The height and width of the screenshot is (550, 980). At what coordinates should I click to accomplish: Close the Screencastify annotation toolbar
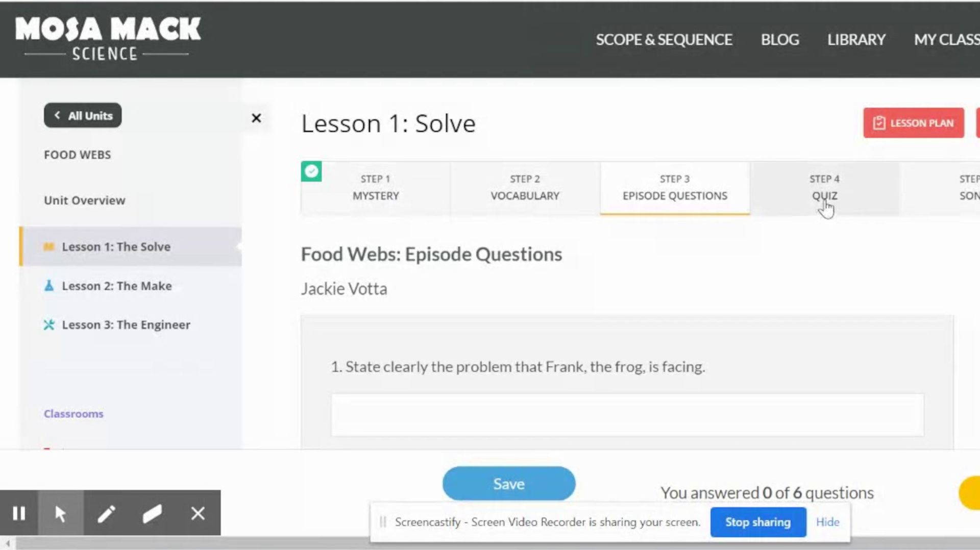[x=198, y=513]
